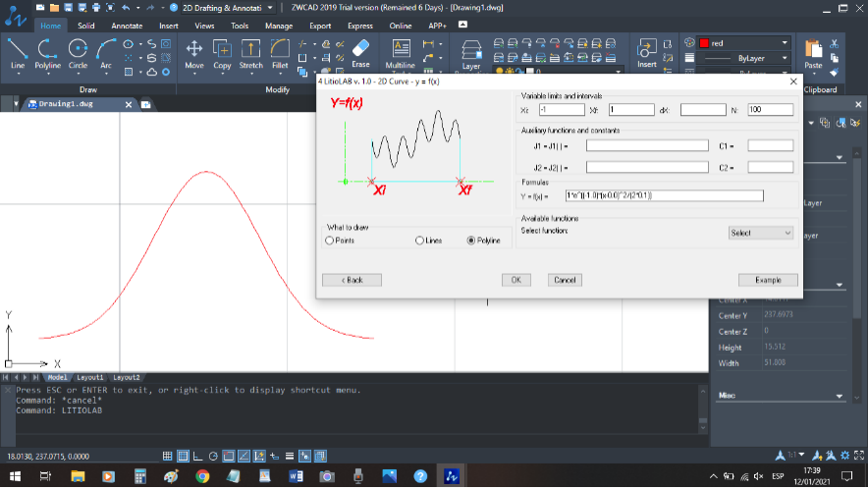Click the Example button
Screen dimensions: 868x489
tap(768, 280)
